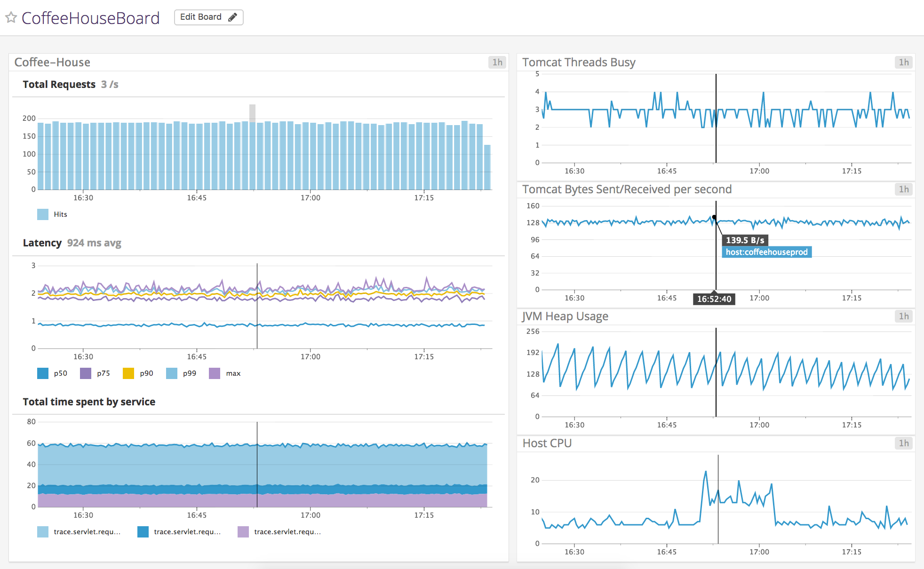Image resolution: width=924 pixels, height=569 pixels.
Task: Click the light blue p99 legend square
Action: (x=170, y=373)
